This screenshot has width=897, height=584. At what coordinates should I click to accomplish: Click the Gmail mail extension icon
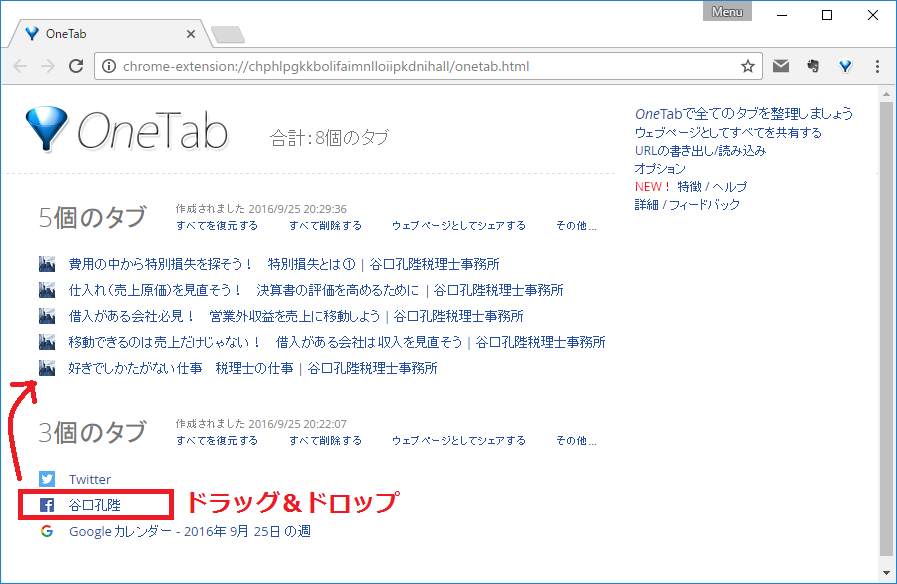point(781,67)
